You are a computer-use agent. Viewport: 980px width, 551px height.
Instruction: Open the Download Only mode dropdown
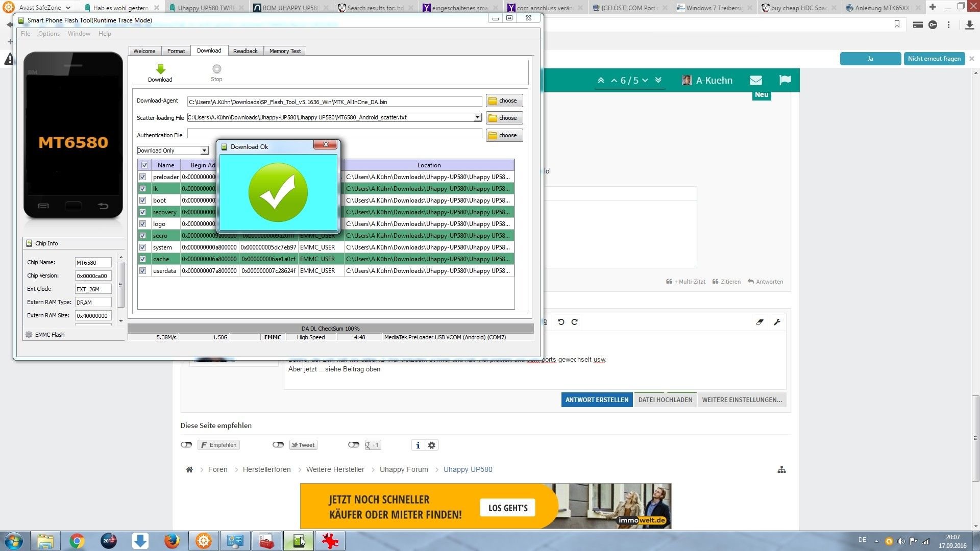[x=204, y=151]
